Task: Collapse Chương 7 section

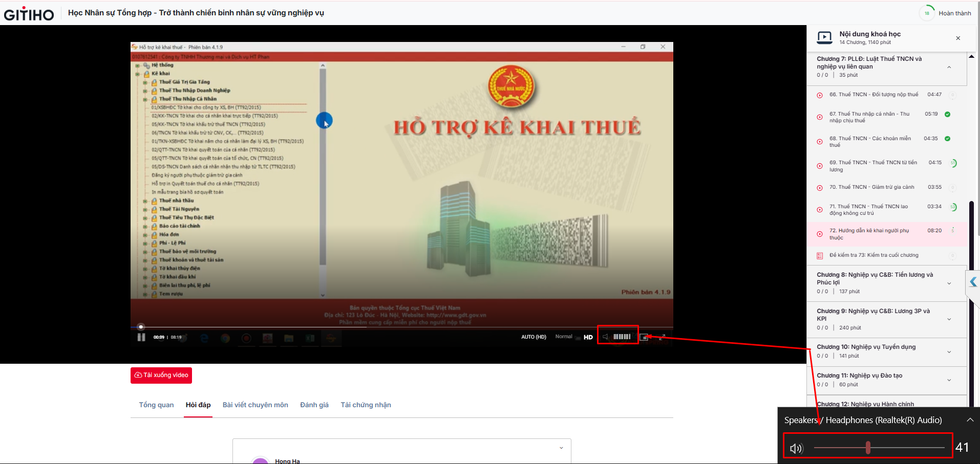Action: (949, 67)
